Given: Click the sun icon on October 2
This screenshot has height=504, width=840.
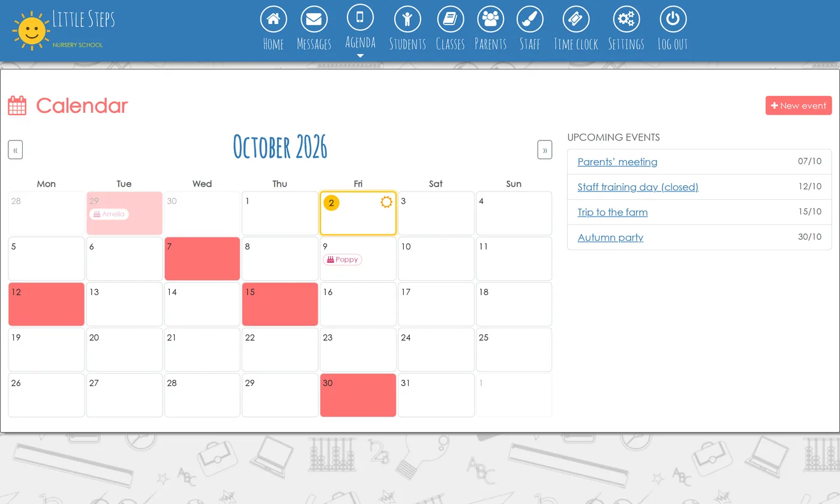Looking at the screenshot, I should 386,202.
